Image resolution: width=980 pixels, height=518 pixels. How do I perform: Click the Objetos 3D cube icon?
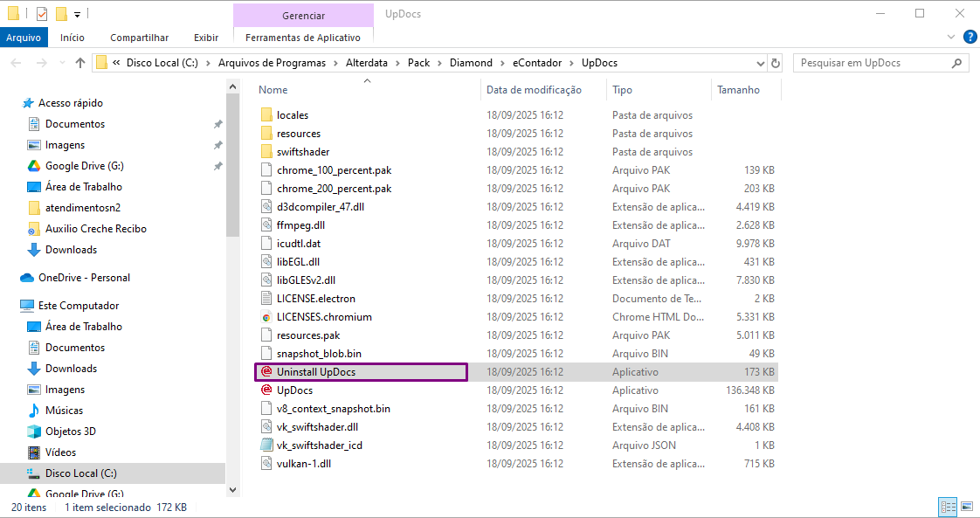tap(34, 432)
